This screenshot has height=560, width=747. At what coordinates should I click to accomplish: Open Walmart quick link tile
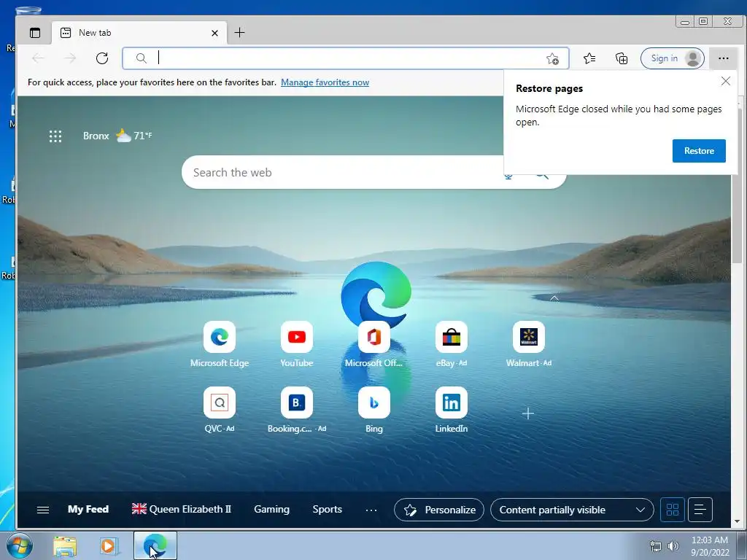(529, 344)
